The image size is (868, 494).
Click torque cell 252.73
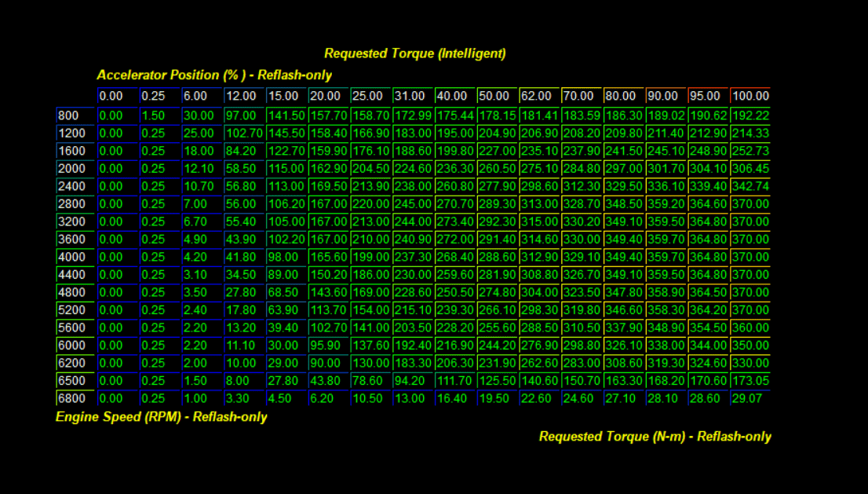pos(750,151)
